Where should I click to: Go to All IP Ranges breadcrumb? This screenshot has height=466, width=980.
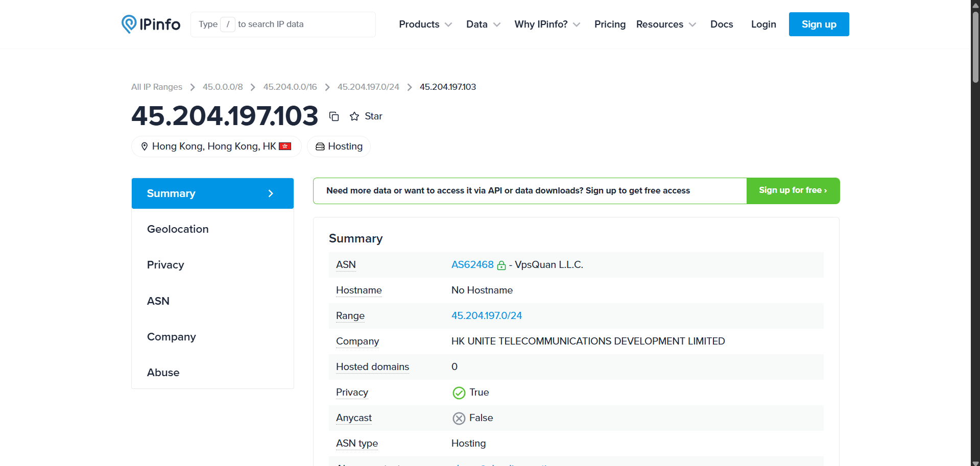(157, 87)
